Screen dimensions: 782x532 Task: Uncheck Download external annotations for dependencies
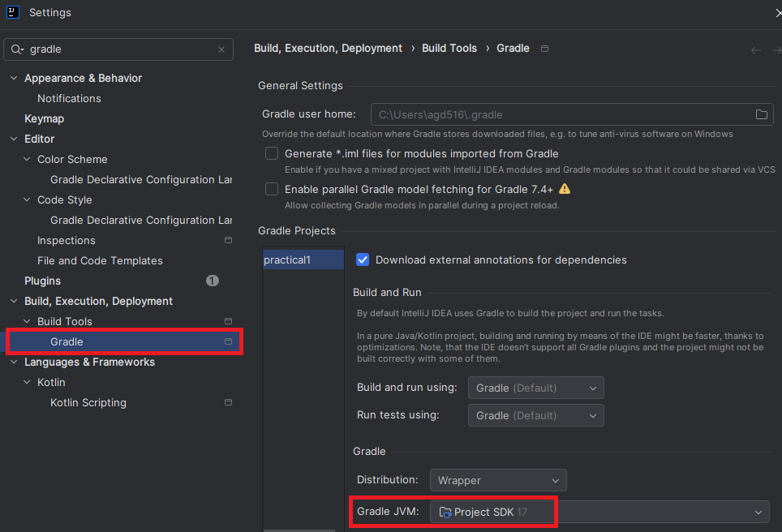point(363,260)
